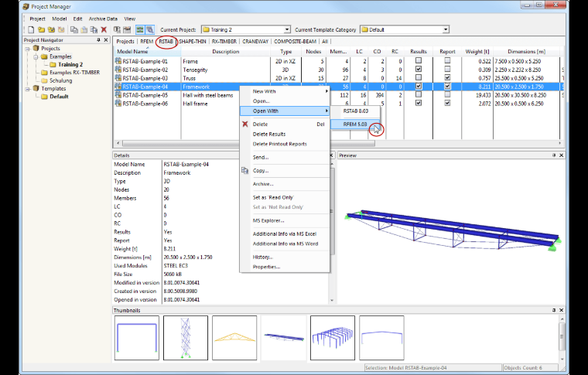The image size is (588, 375).
Task: Pin the Thumbnails panel
Action: click(554, 310)
